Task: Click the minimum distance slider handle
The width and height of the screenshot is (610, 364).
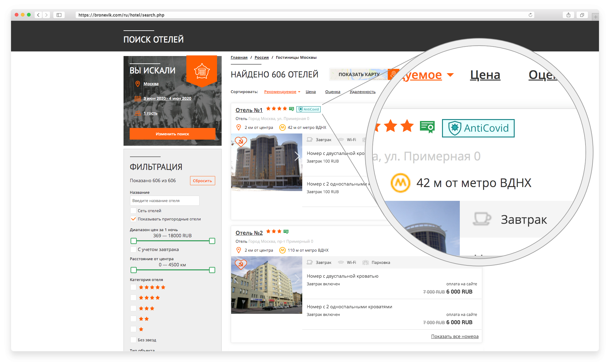Action: point(133,270)
